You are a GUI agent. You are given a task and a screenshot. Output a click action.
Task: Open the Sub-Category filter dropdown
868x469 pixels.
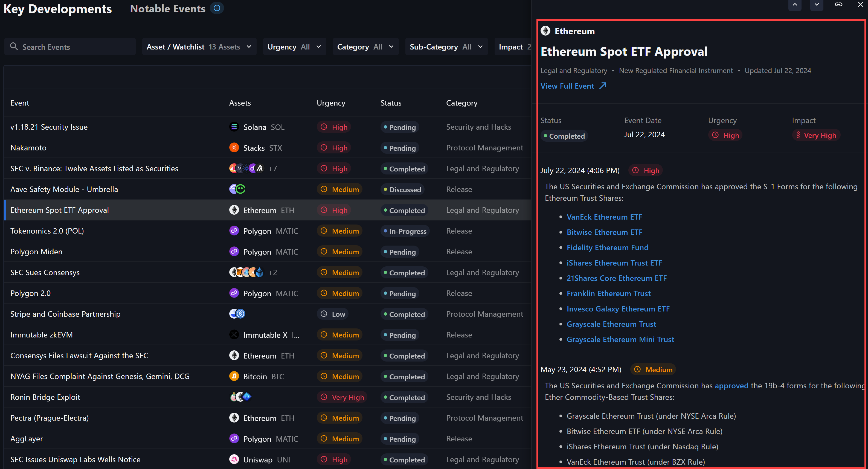click(446, 47)
